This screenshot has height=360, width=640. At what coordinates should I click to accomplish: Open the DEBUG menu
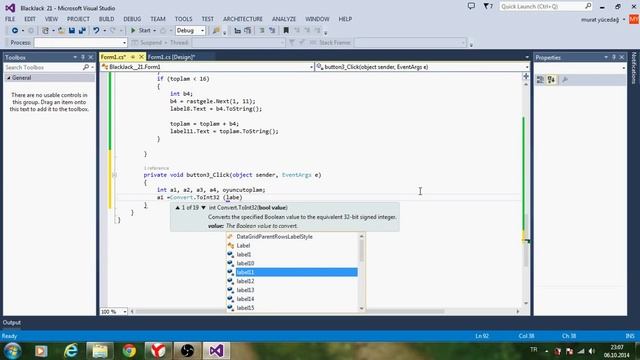[x=132, y=19]
